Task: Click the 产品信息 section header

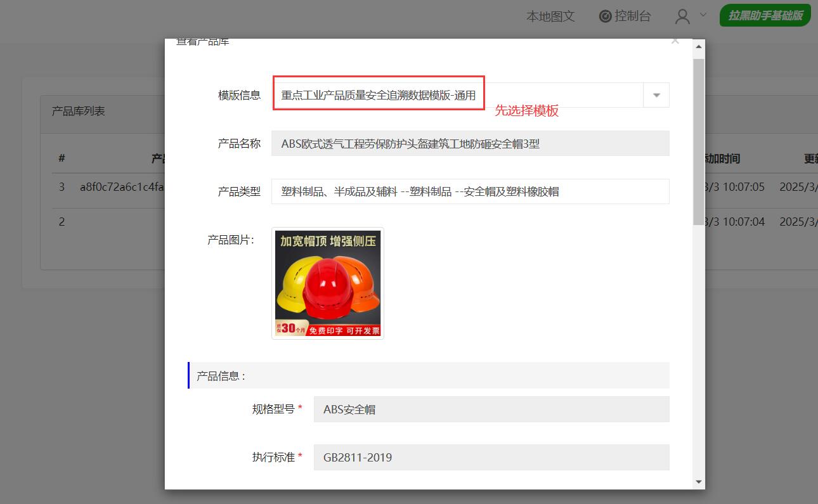Action: point(429,375)
